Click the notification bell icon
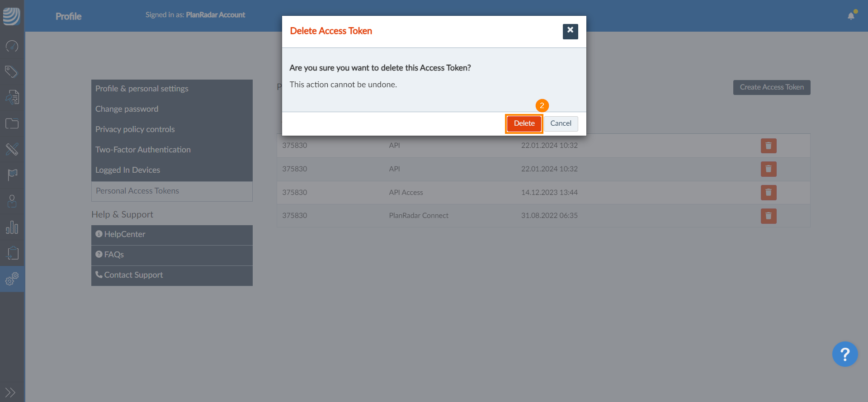This screenshot has height=402, width=868. click(x=851, y=16)
